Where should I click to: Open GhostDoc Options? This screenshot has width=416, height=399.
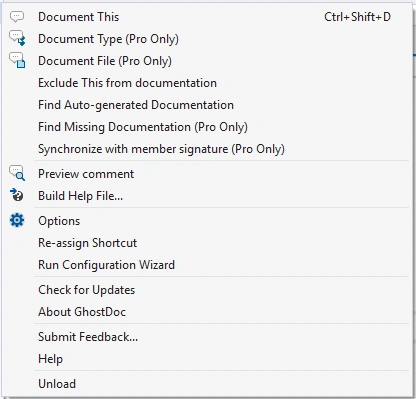[x=207, y=221]
